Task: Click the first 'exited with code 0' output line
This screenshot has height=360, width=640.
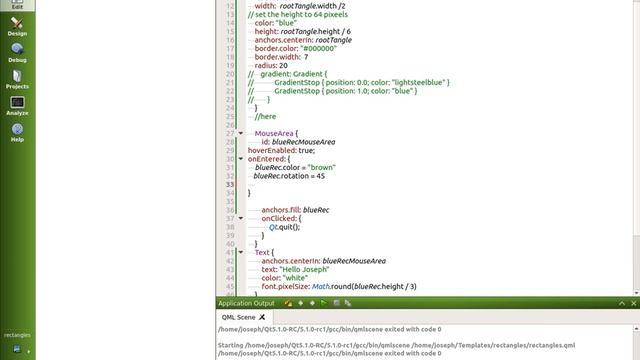Action: 329,329
